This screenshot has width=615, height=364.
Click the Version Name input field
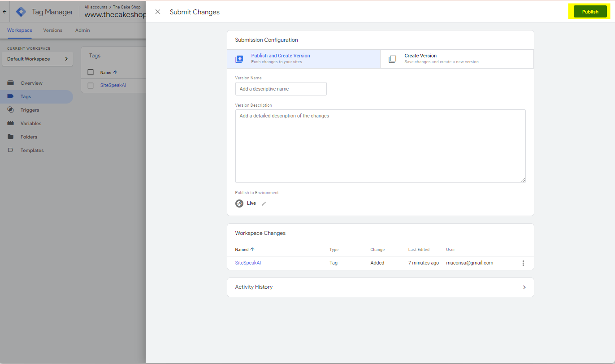tap(281, 89)
